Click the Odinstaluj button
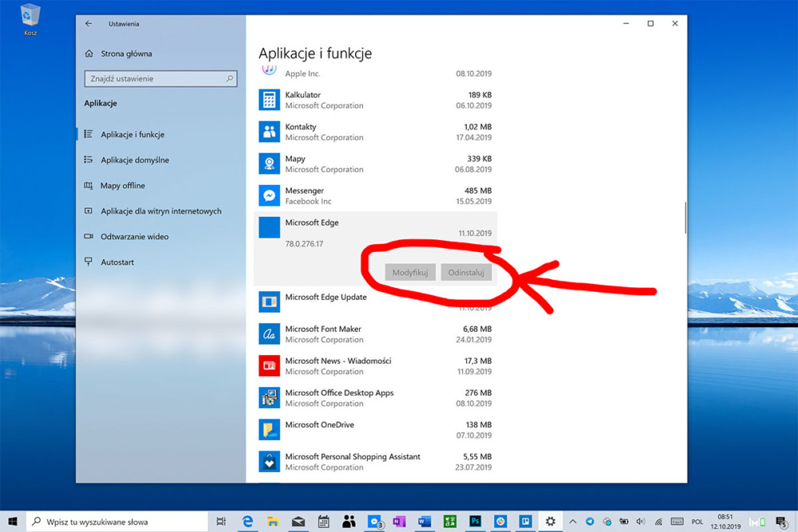Viewport: 798px width, 532px height. coord(466,272)
